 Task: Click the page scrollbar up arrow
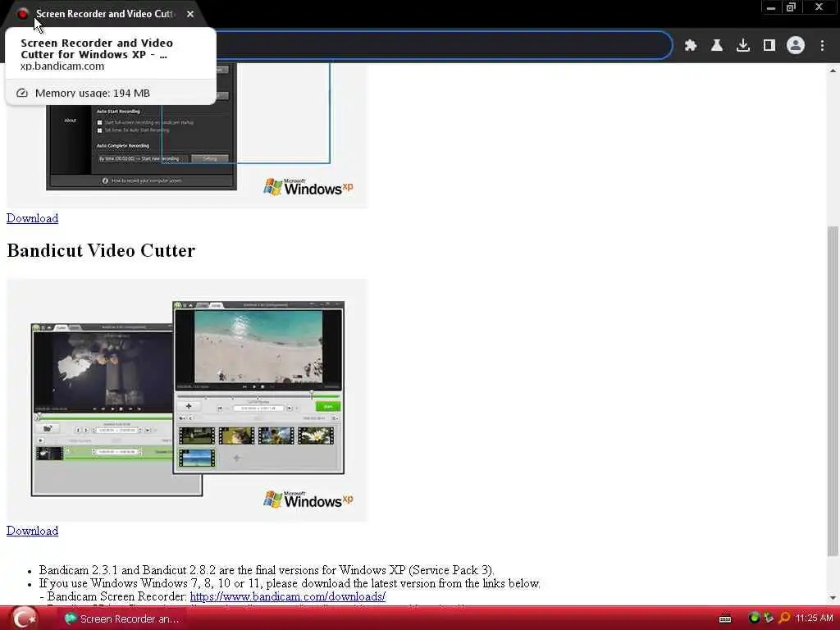833,71
